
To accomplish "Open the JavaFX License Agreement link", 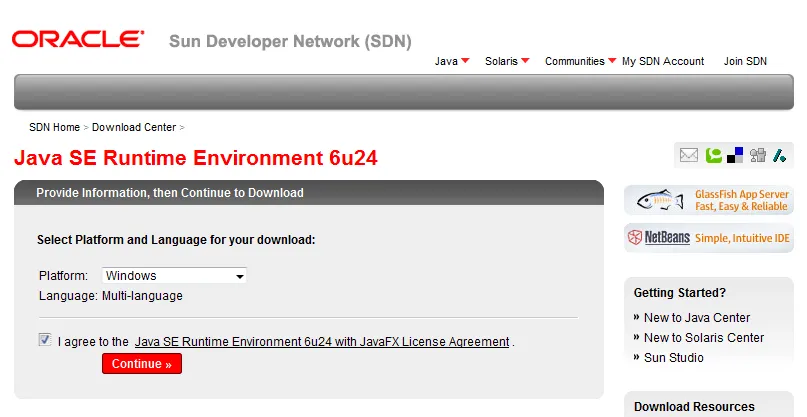I will 322,342.
